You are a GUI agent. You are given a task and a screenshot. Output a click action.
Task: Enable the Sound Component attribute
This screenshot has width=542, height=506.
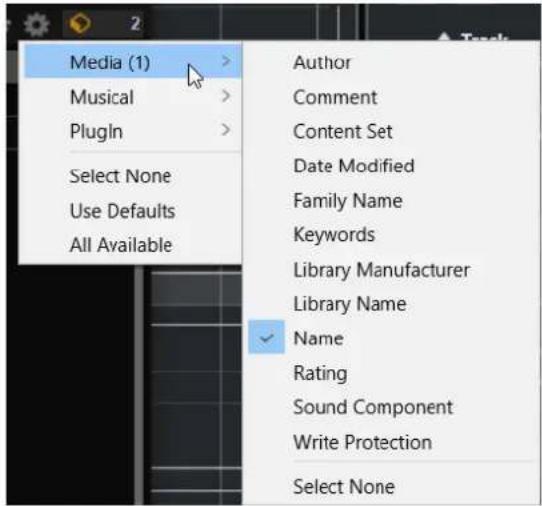[x=373, y=407]
